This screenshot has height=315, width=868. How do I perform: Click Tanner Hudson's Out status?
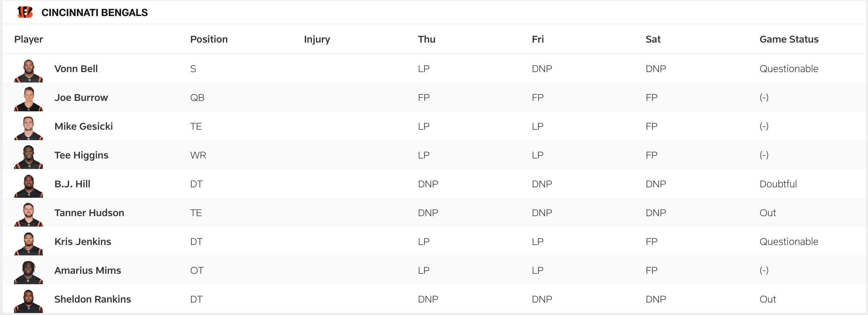click(x=768, y=213)
